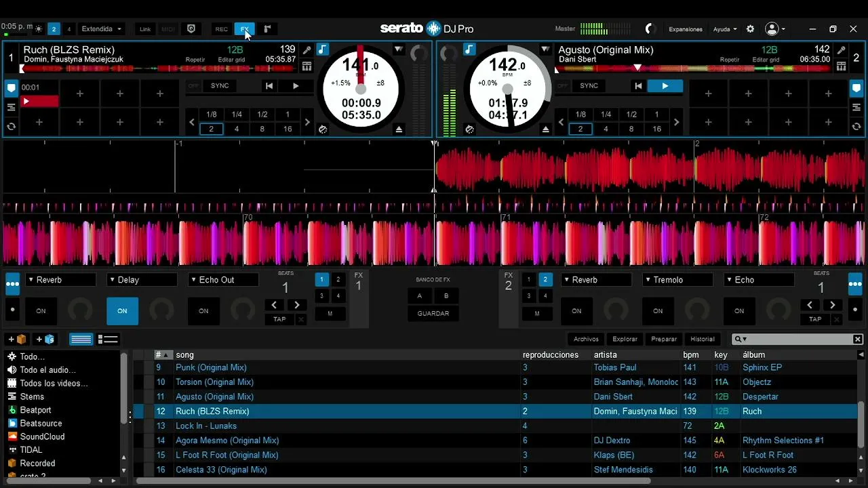This screenshot has width=868, height=488.
Task: Select FX bank B
Action: [x=446, y=296]
